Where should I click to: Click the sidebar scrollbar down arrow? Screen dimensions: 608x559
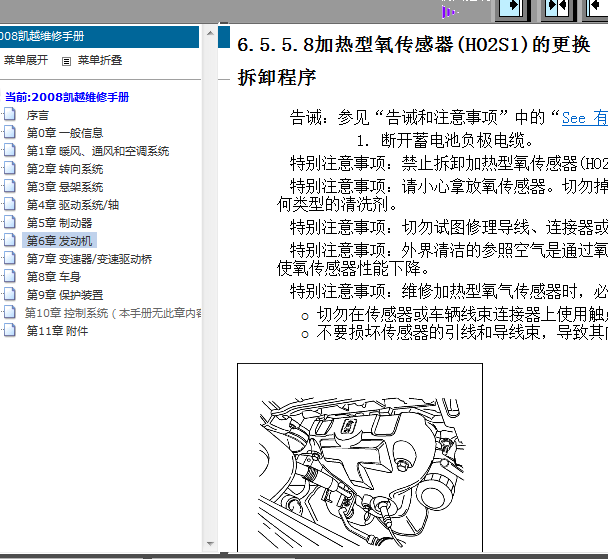pyautogui.click(x=210, y=544)
